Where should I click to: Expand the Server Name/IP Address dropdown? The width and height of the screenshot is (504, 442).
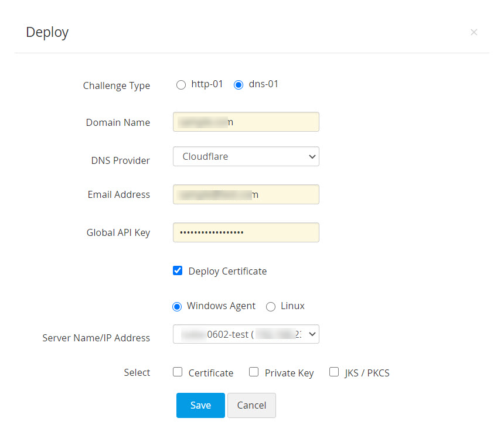click(x=246, y=334)
